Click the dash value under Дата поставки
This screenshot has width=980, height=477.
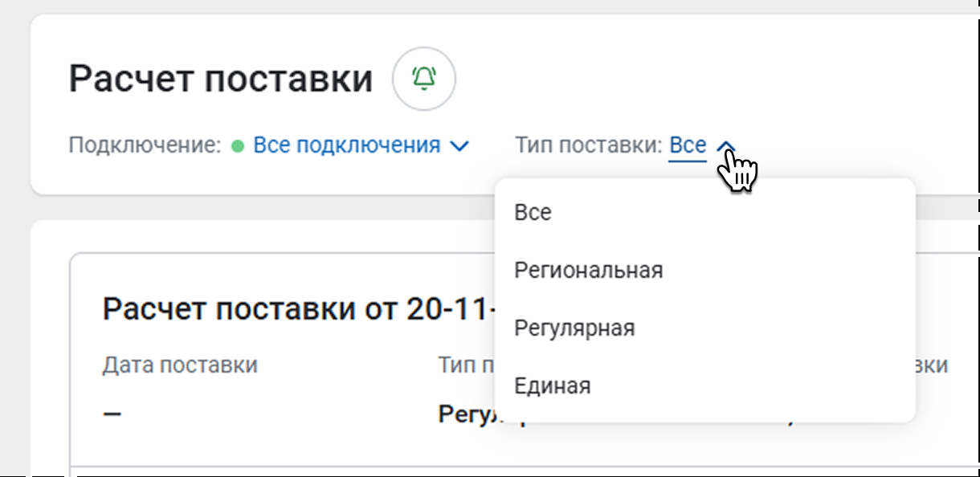coord(112,414)
